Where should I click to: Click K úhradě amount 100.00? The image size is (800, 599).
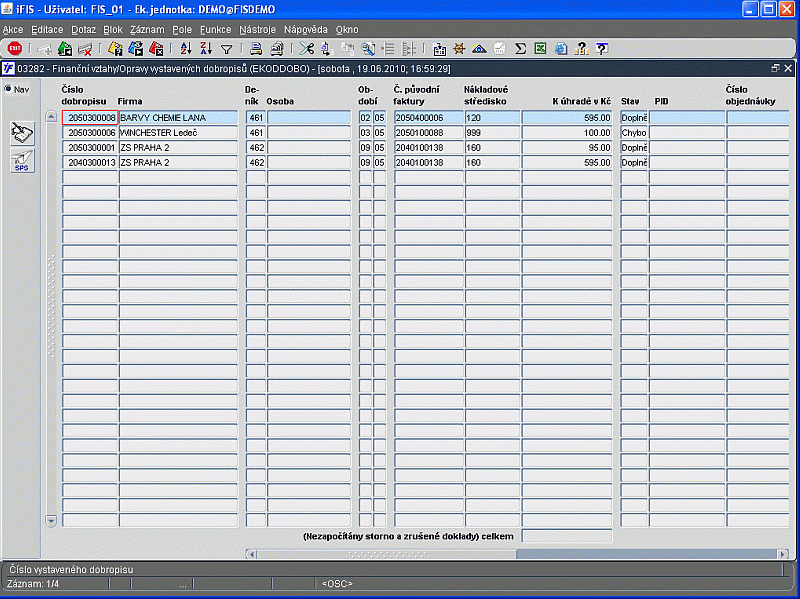(566, 132)
